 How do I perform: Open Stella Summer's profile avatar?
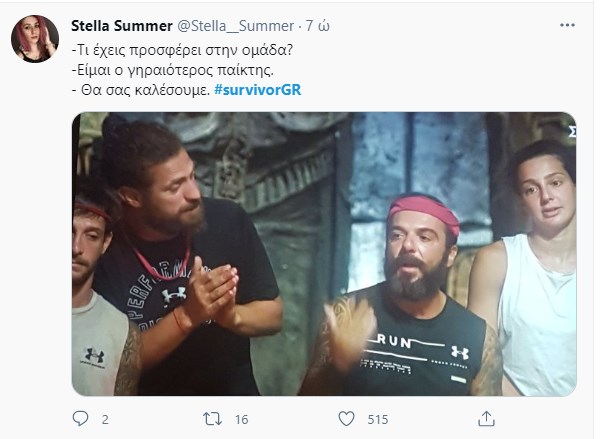tap(34, 39)
